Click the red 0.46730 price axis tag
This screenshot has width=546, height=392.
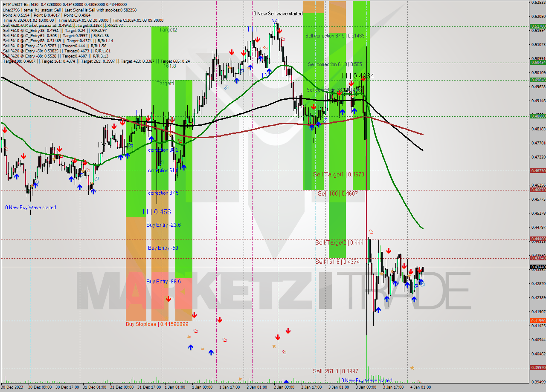537,170
